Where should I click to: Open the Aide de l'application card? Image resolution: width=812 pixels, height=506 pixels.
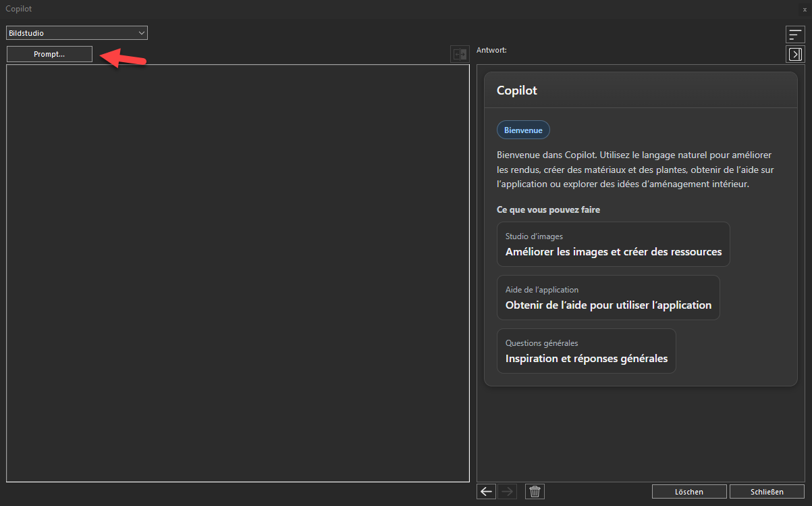click(608, 297)
